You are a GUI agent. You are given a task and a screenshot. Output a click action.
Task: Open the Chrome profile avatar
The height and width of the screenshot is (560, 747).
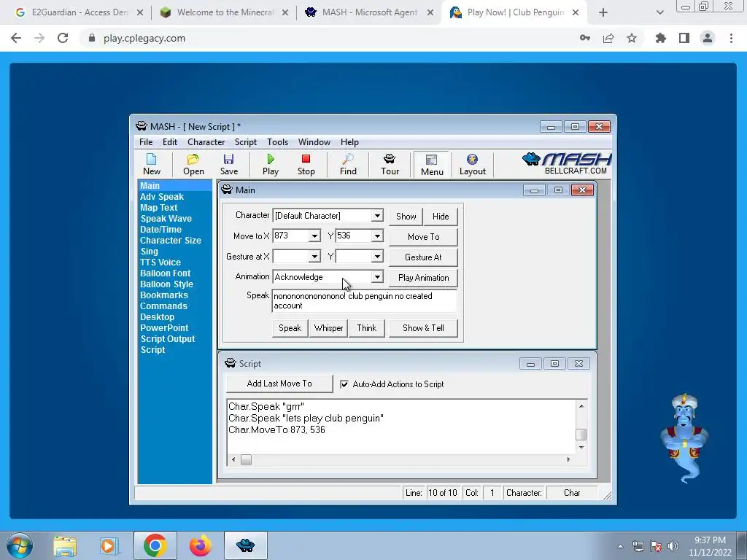coord(708,38)
